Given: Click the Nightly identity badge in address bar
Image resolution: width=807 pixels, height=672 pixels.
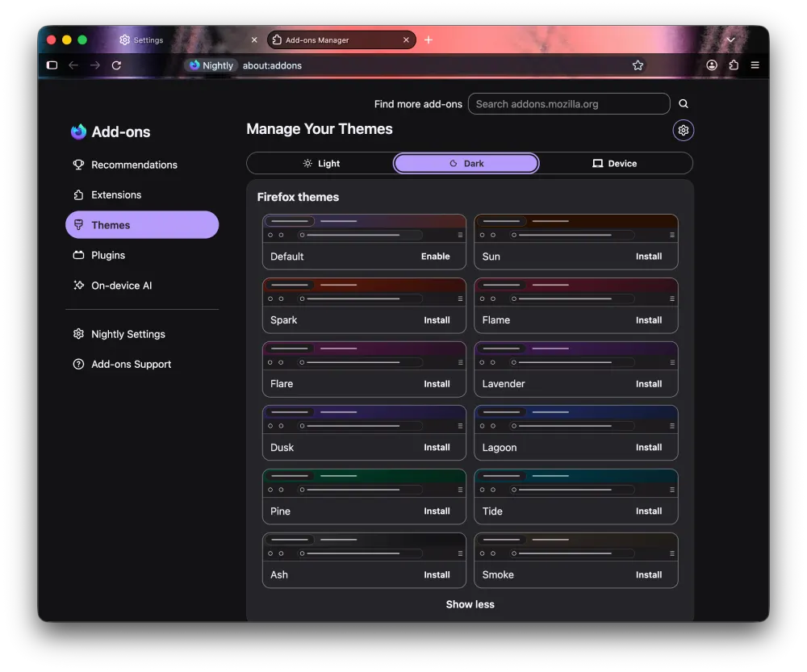Looking at the screenshot, I should pyautogui.click(x=211, y=65).
